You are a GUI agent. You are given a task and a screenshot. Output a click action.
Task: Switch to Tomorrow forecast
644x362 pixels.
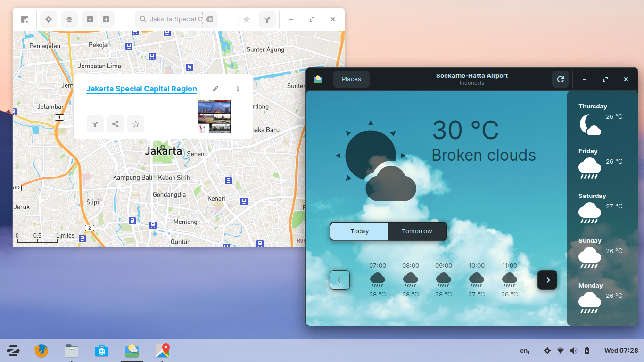click(x=417, y=231)
